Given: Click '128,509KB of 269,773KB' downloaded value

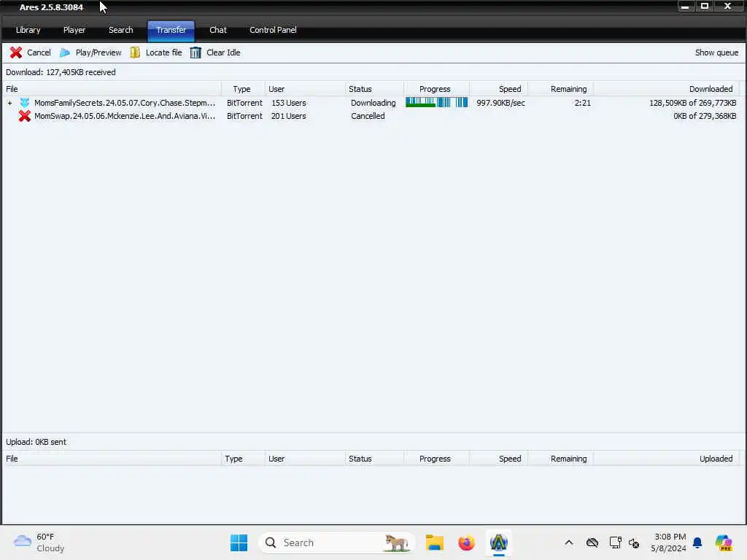Looking at the screenshot, I should (693, 103).
